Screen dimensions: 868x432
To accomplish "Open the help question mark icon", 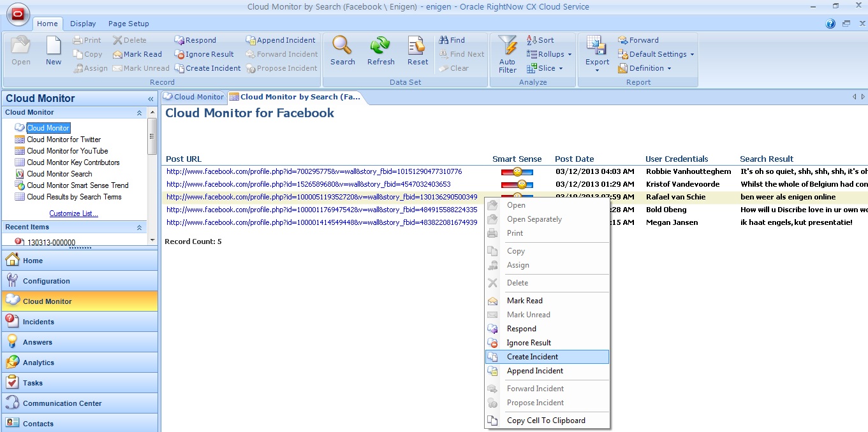I will tap(830, 24).
